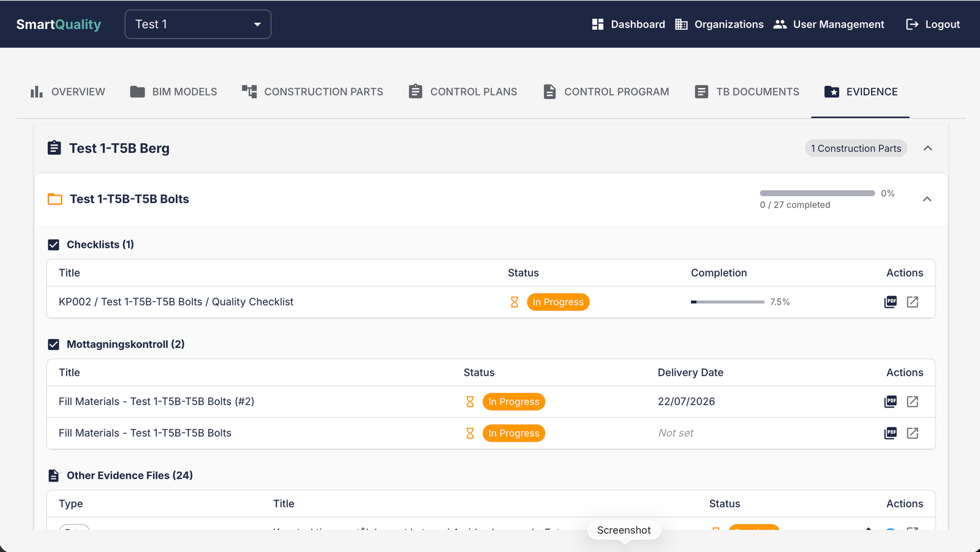
Task: Collapse the Test 1-T5B Berg section
Action: click(928, 148)
